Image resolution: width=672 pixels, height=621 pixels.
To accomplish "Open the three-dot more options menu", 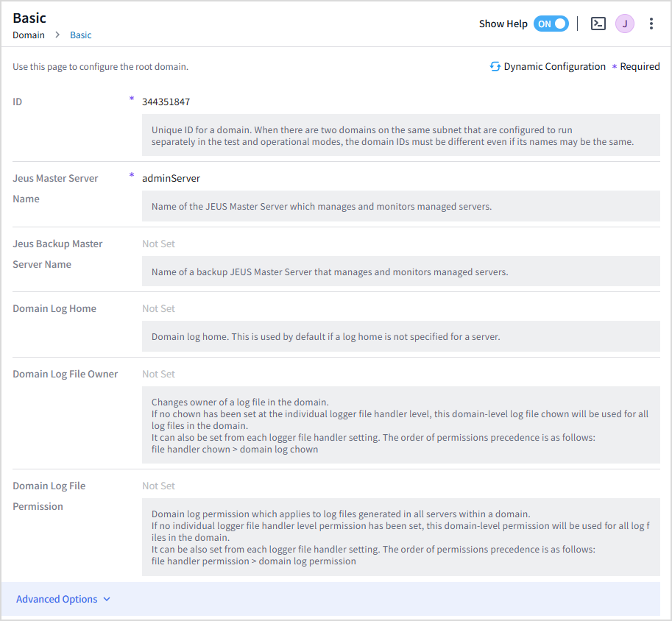I will (651, 24).
